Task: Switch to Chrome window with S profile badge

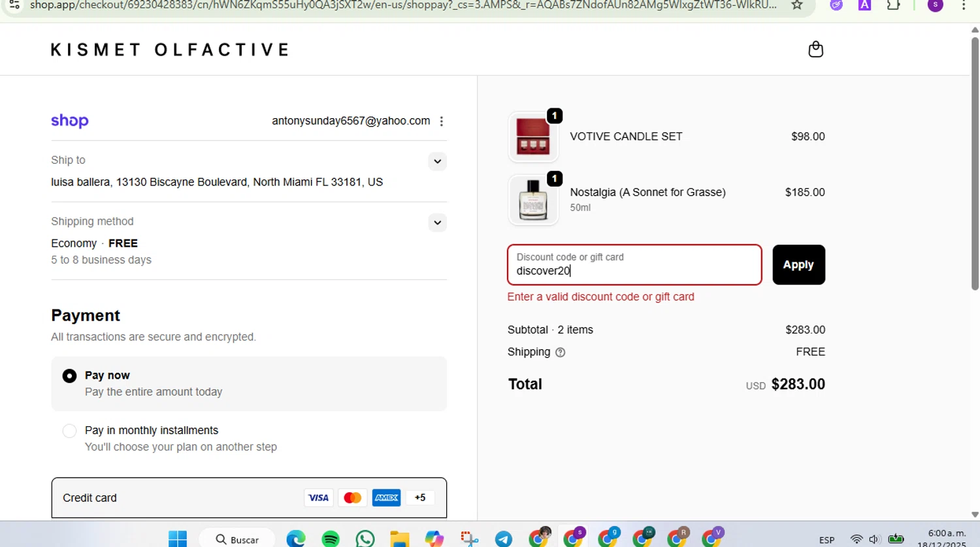Action: tap(574, 538)
